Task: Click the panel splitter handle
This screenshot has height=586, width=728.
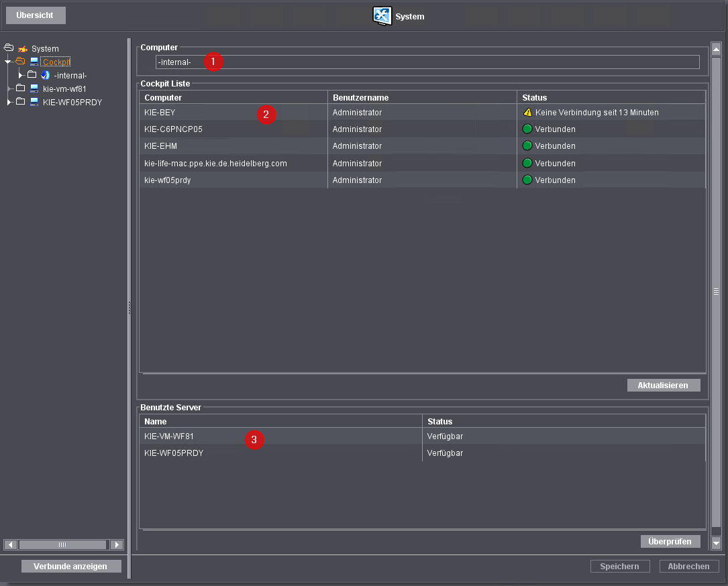Action: (129, 308)
